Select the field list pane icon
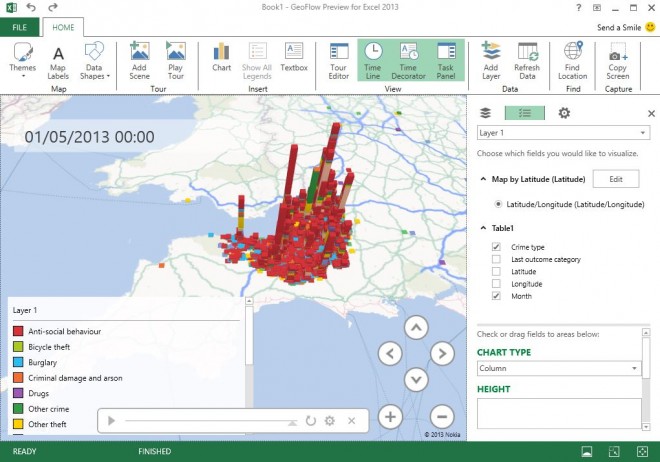 coord(524,113)
